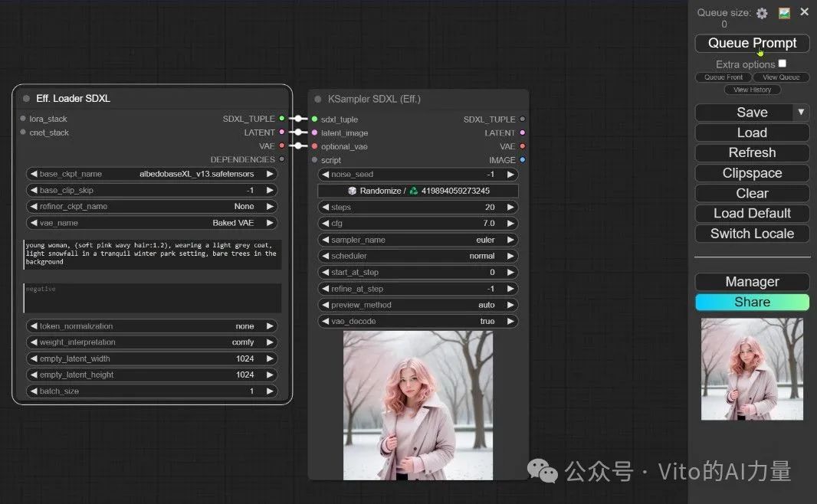
Task: Open View Queue
Action: click(x=781, y=77)
